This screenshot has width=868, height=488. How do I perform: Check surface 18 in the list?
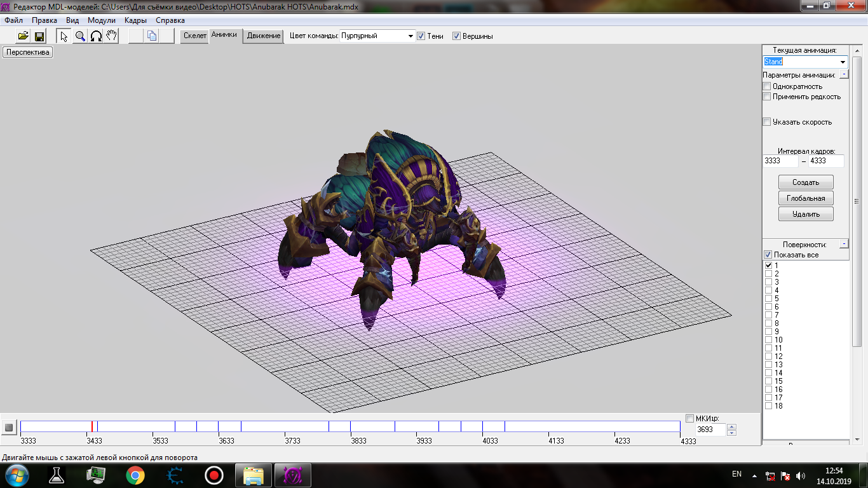768,405
